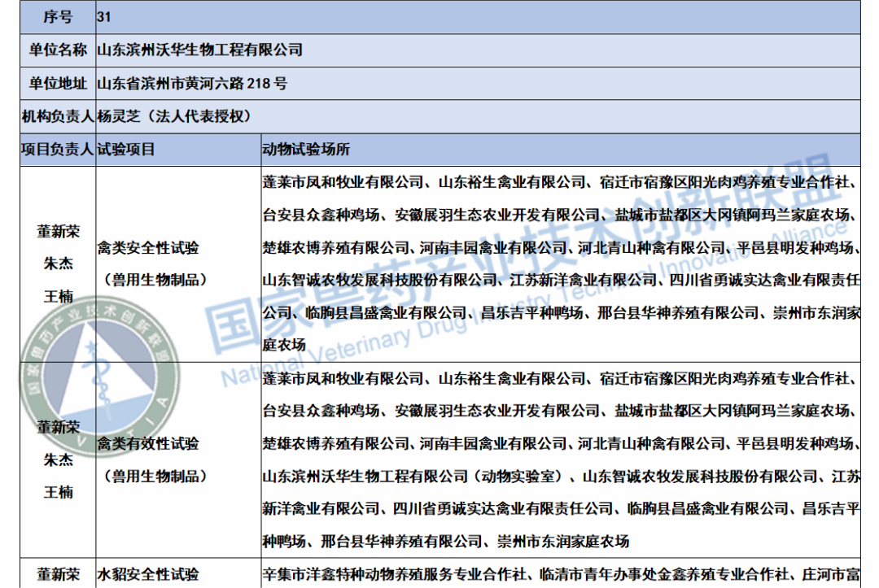This screenshot has width=879, height=588.
Task: Select 朱杰 in the 禽类安全性试验 row
Action: (59, 264)
